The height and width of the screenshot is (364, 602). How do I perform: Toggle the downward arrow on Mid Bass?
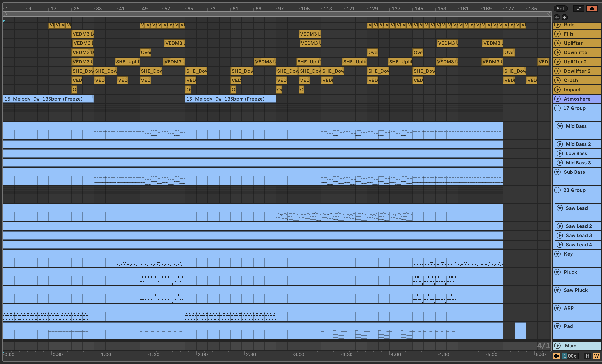(559, 126)
